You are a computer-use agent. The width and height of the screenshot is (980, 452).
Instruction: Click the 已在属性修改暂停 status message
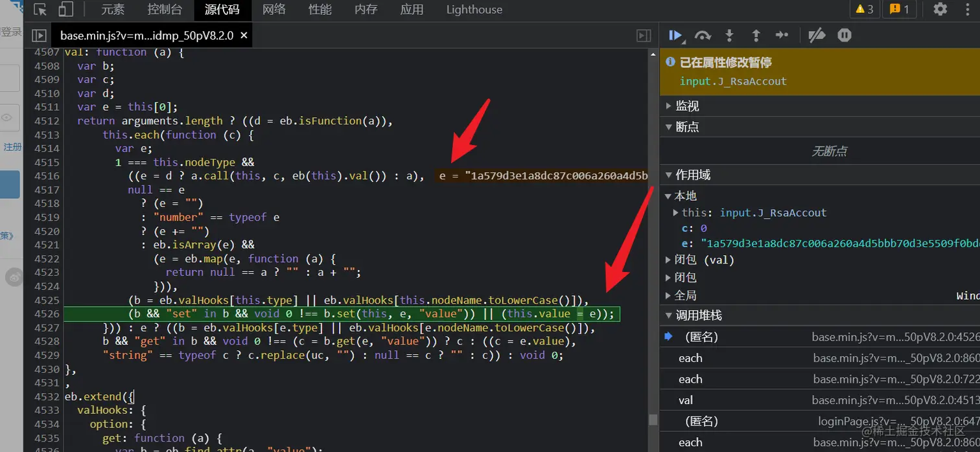725,62
